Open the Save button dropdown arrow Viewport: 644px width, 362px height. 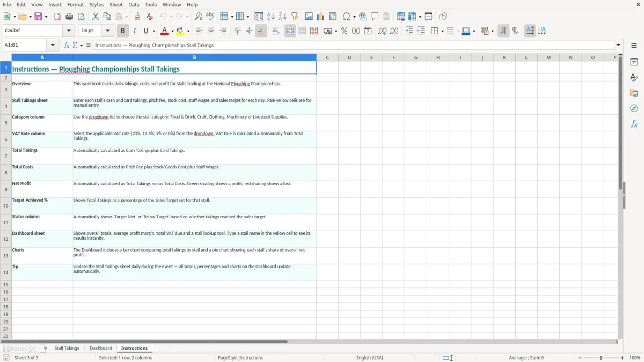click(46, 17)
